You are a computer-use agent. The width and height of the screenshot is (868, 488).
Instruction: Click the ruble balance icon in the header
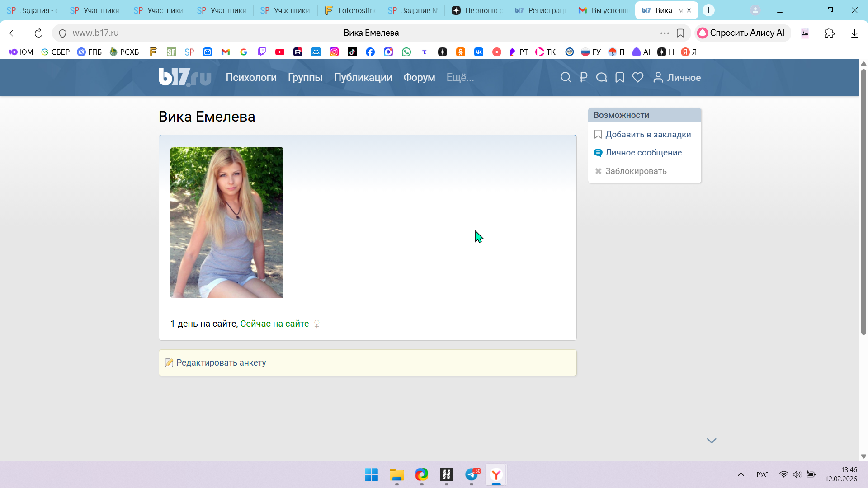click(583, 77)
